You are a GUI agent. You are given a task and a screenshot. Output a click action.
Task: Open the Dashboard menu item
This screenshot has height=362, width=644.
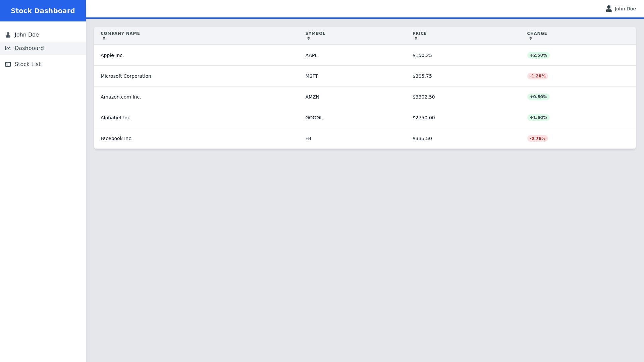click(x=29, y=48)
